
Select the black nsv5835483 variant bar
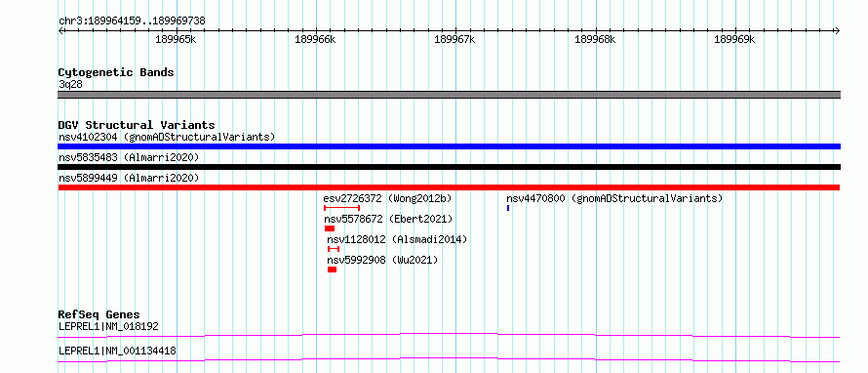tap(449, 167)
